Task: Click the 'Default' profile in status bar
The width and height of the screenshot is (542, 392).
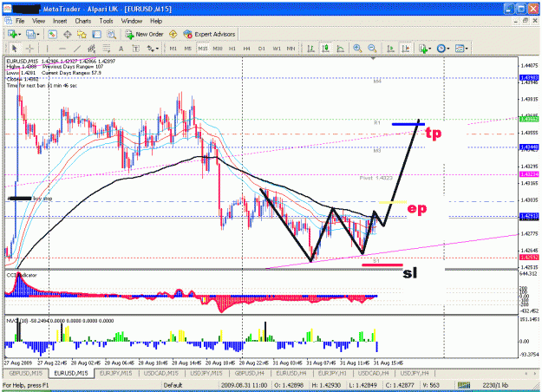Action: (173, 385)
